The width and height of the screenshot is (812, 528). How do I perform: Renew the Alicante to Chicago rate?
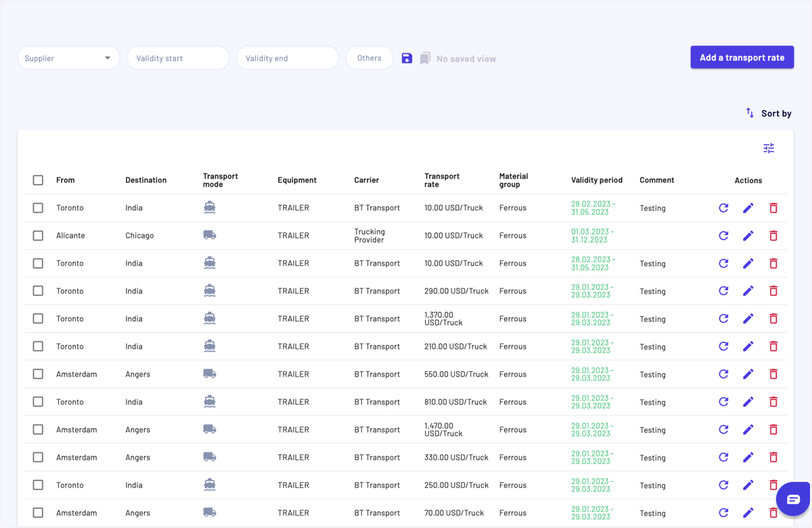pyautogui.click(x=723, y=235)
